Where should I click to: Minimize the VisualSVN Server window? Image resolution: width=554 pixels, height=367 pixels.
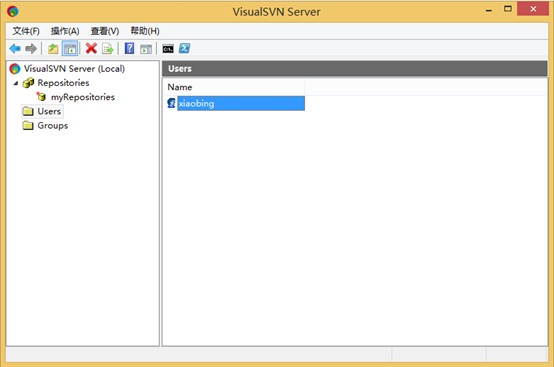pos(489,10)
